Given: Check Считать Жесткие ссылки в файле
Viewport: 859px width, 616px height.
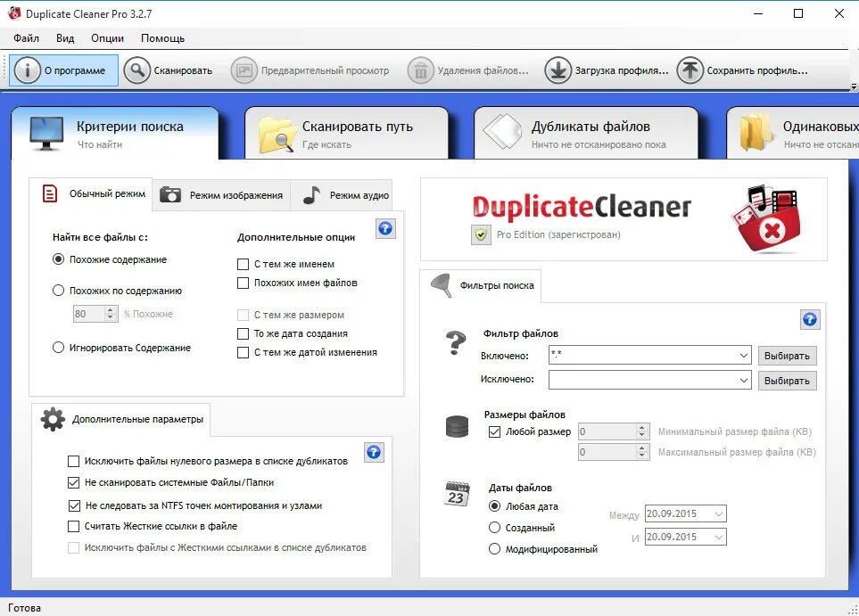Looking at the screenshot, I should (x=73, y=526).
